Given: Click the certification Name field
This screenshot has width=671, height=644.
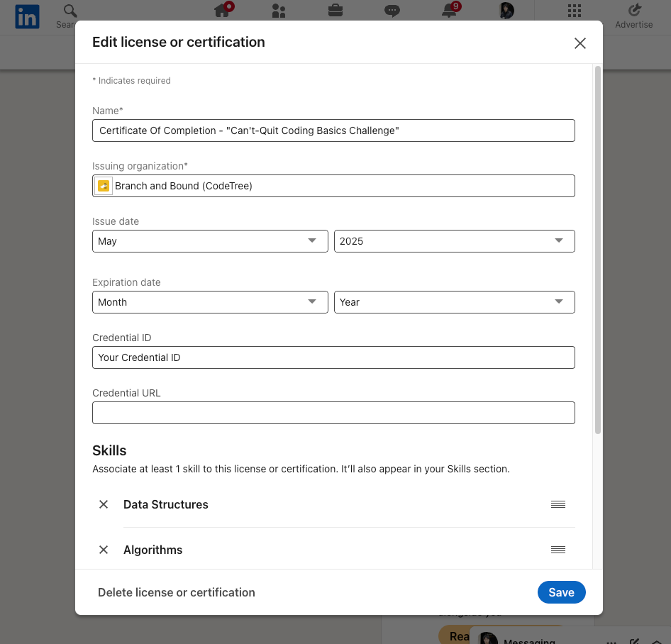Looking at the screenshot, I should coord(333,131).
